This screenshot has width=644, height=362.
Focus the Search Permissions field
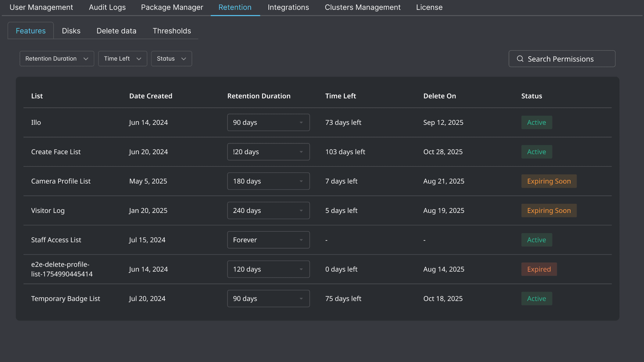tap(562, 59)
